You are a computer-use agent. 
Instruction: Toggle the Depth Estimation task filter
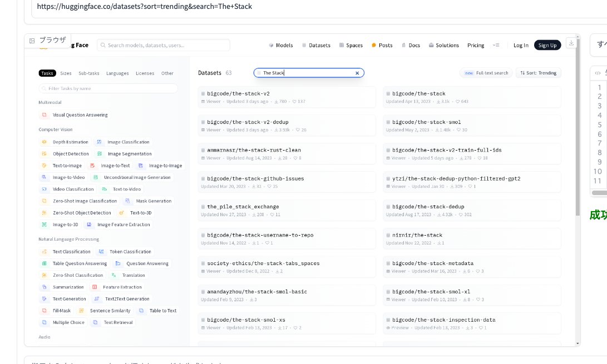click(66, 142)
